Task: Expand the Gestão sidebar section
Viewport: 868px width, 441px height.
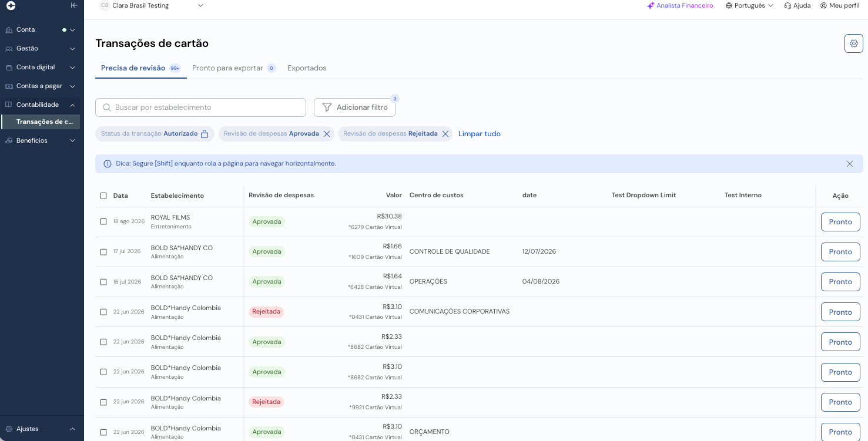Action: point(40,48)
